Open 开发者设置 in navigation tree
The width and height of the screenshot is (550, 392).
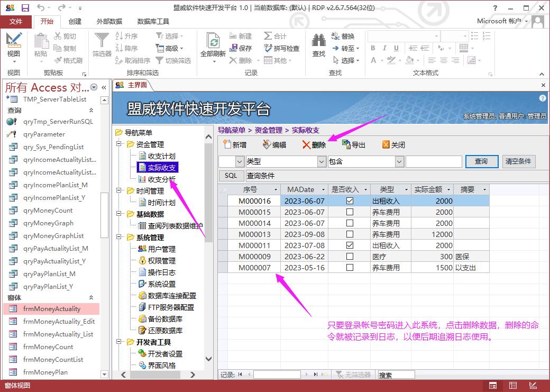tap(161, 354)
